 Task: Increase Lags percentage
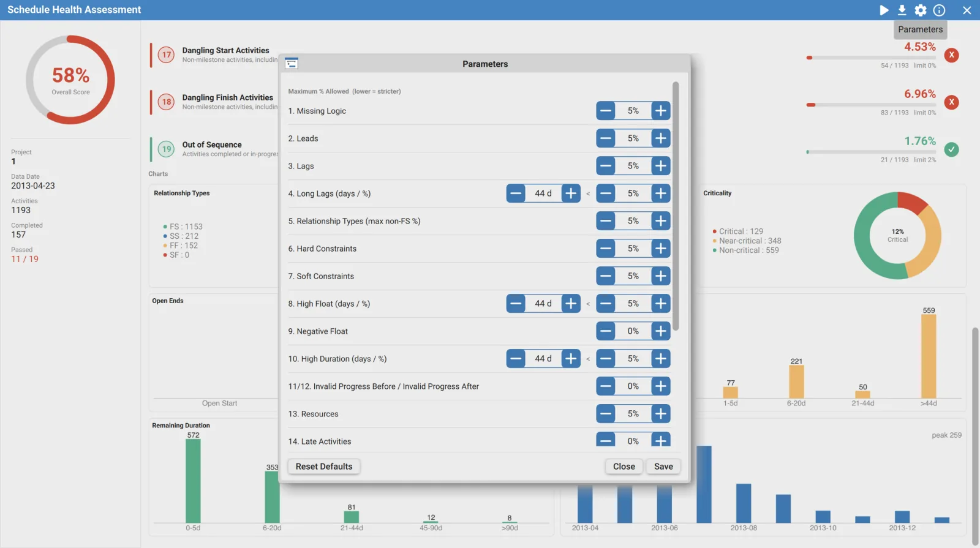coord(661,166)
